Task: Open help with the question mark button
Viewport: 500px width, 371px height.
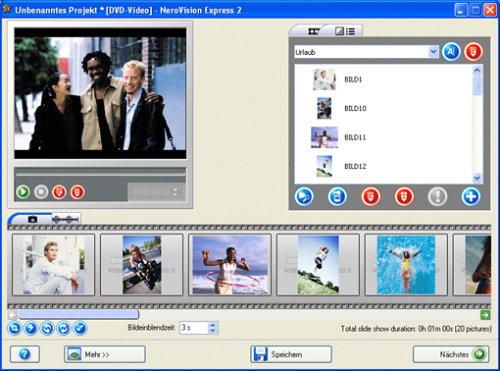Action: 25,354
